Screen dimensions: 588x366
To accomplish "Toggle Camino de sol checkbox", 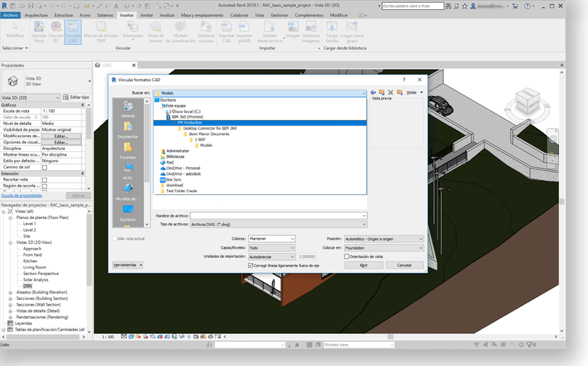I will click(45, 168).
